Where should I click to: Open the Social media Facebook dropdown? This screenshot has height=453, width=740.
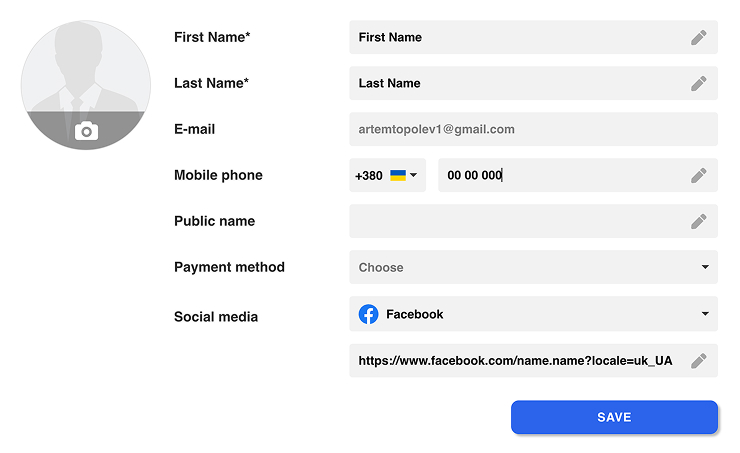click(x=533, y=314)
